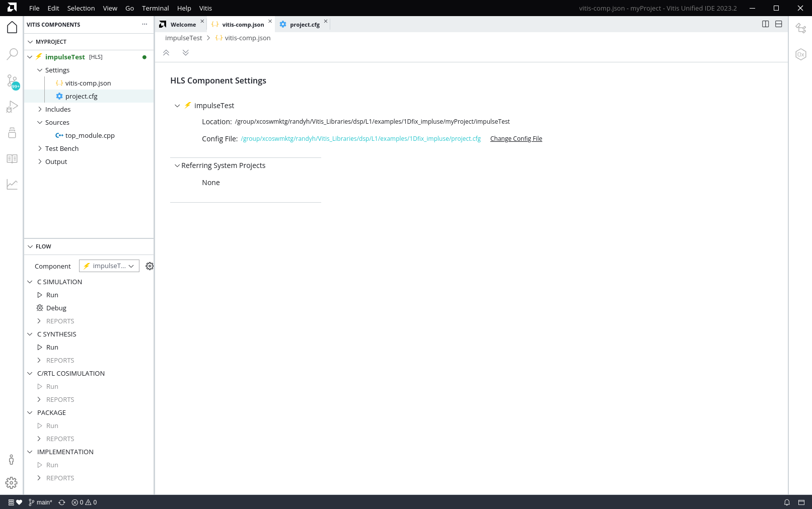Viewport: 812px width, 509px height.
Task: Open the right sidebar outline tree icon
Action: (x=800, y=28)
